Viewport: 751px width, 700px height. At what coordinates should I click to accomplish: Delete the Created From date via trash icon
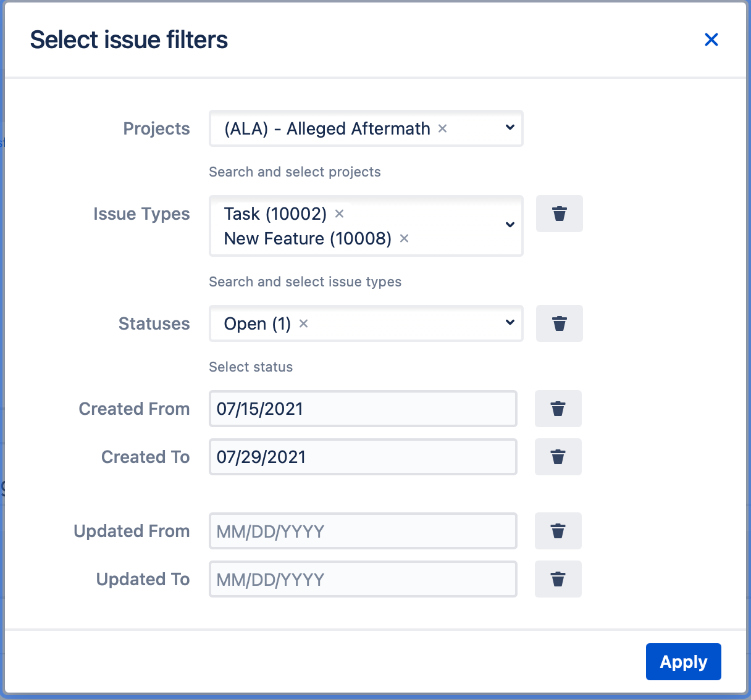(x=558, y=409)
